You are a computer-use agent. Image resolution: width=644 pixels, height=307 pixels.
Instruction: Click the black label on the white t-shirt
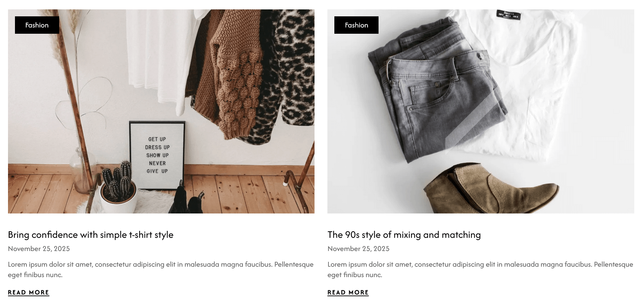click(x=508, y=15)
